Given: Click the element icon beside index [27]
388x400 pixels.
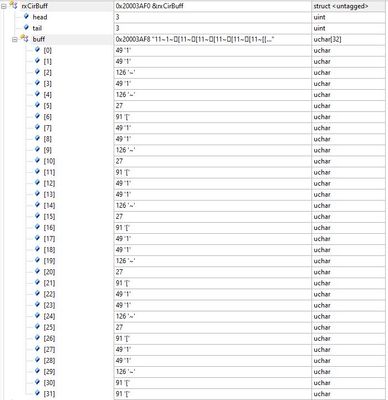Looking at the screenshot, I should pyautogui.click(x=37, y=349).
